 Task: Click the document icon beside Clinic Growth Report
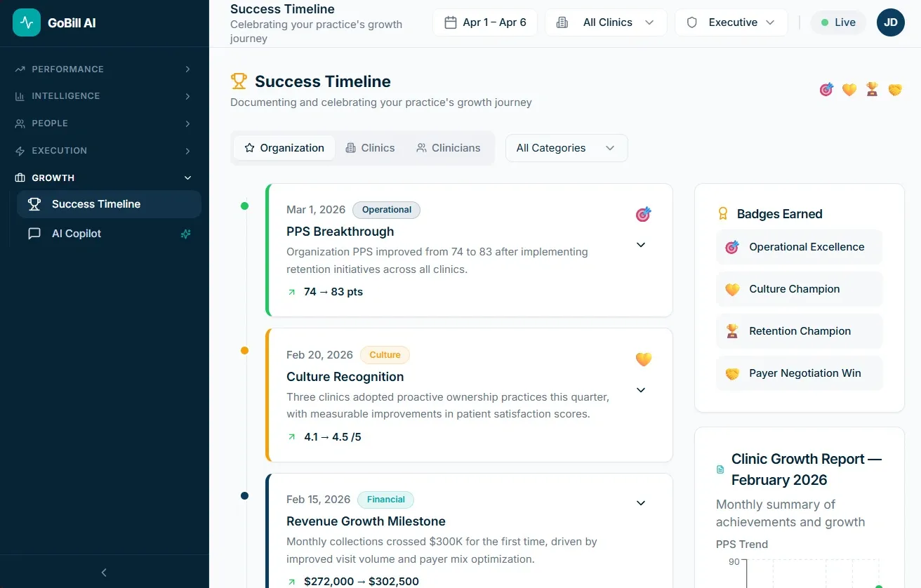720,469
